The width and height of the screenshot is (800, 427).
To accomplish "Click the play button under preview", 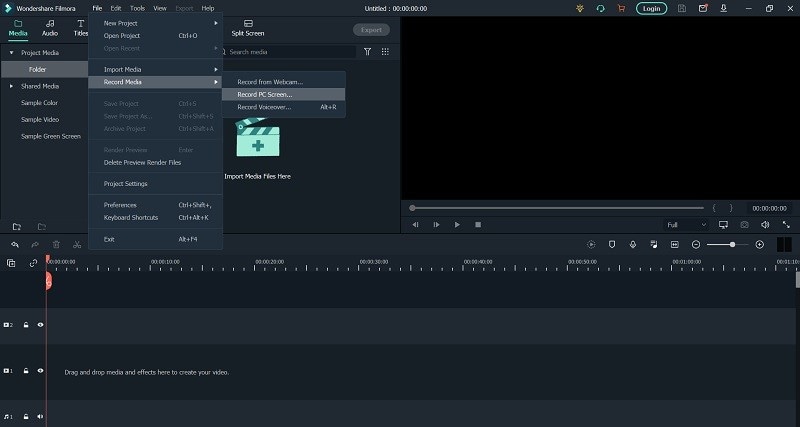I will tap(457, 224).
